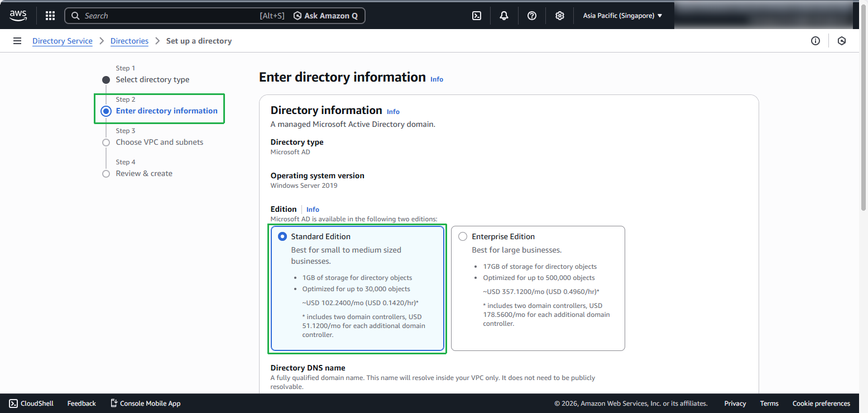This screenshot has height=413, width=868.
Task: Open the Directory Service breadcrumb link
Action: [63, 41]
